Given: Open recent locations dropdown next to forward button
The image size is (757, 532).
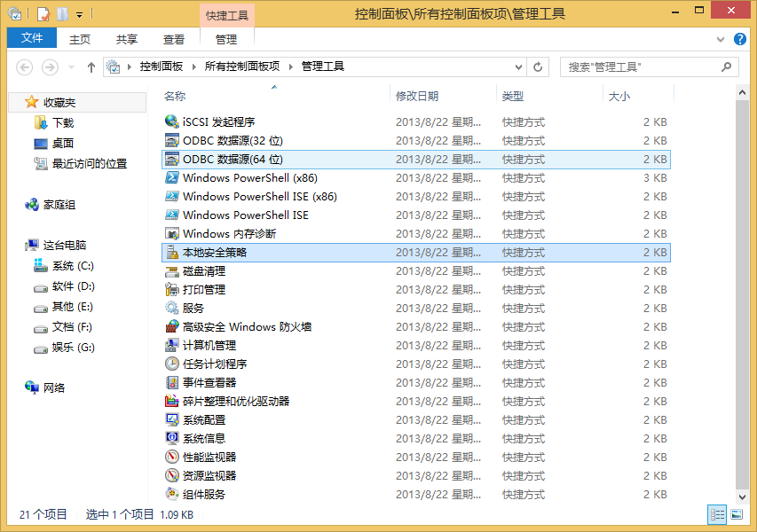Looking at the screenshot, I should click(x=71, y=67).
